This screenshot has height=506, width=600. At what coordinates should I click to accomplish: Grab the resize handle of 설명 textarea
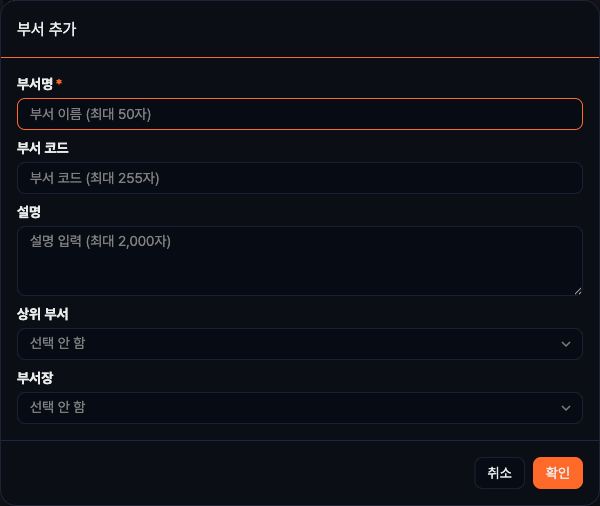point(577,290)
